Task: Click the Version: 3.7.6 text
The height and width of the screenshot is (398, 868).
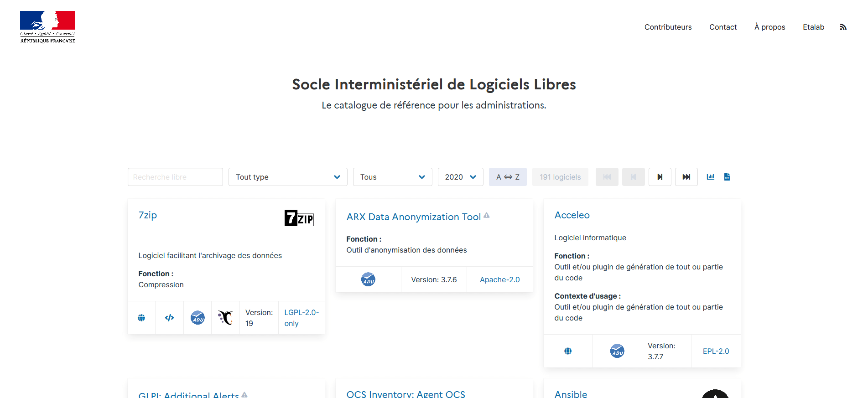Action: (434, 279)
